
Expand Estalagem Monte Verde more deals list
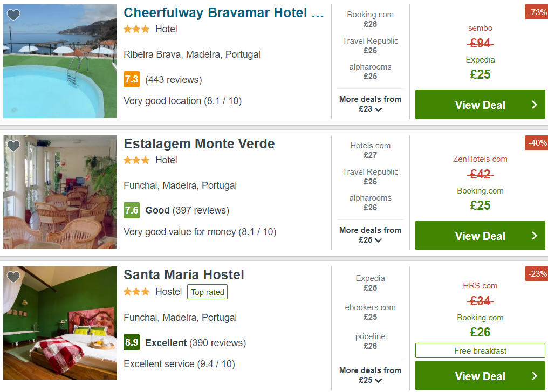(370, 235)
